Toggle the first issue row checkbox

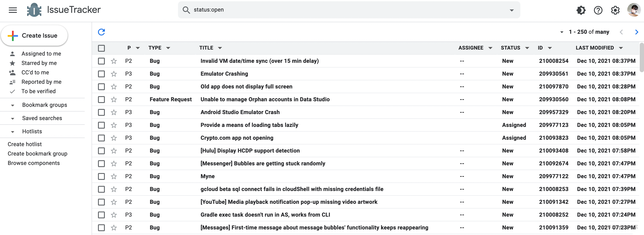101,61
